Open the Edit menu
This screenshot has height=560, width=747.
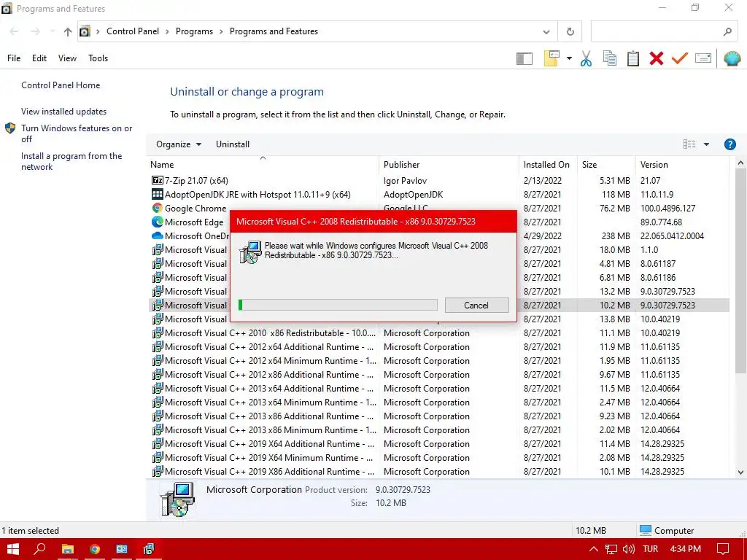[x=39, y=58]
